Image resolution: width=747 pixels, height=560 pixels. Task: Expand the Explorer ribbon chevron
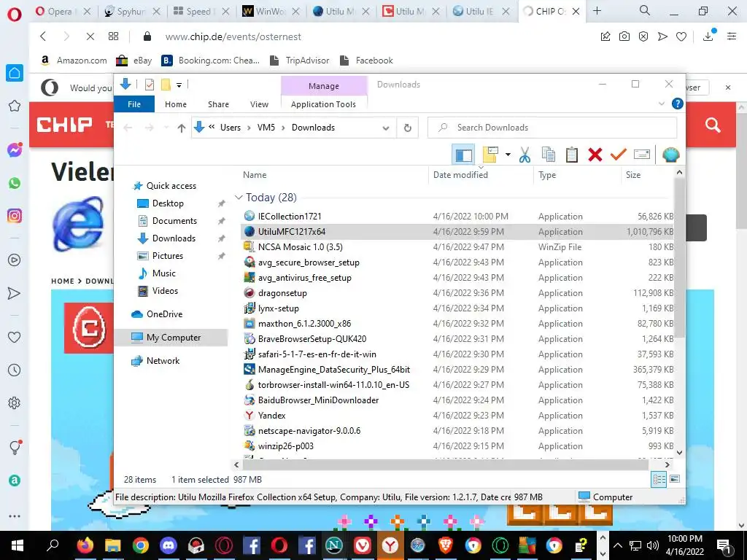click(x=661, y=104)
